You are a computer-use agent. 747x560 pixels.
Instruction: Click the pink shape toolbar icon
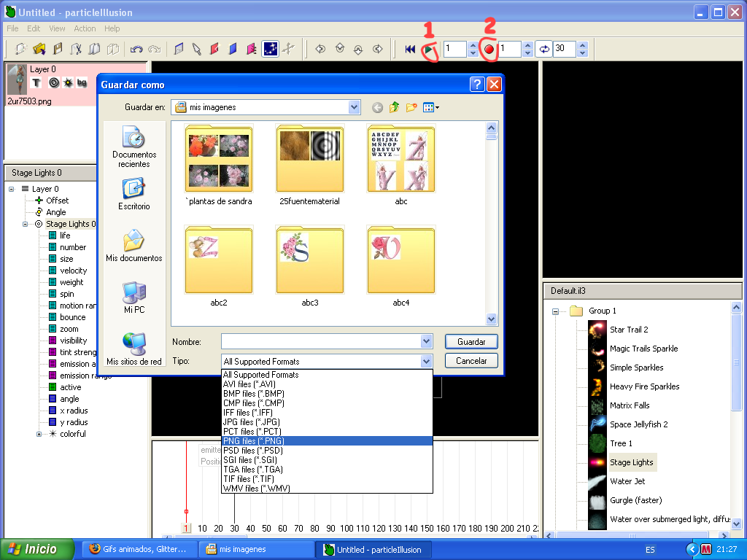pos(252,49)
